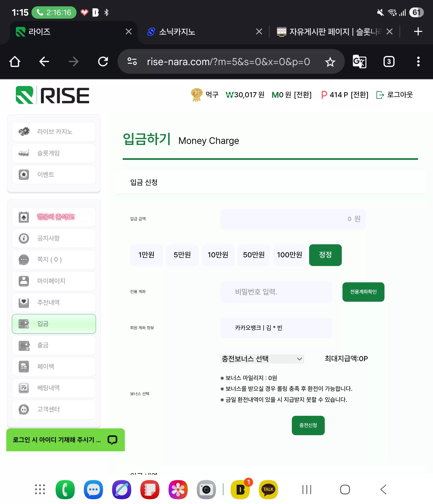Viewport: 433px width, 504px height.
Task: Open the tab switcher showing 3
Action: pyautogui.click(x=389, y=62)
